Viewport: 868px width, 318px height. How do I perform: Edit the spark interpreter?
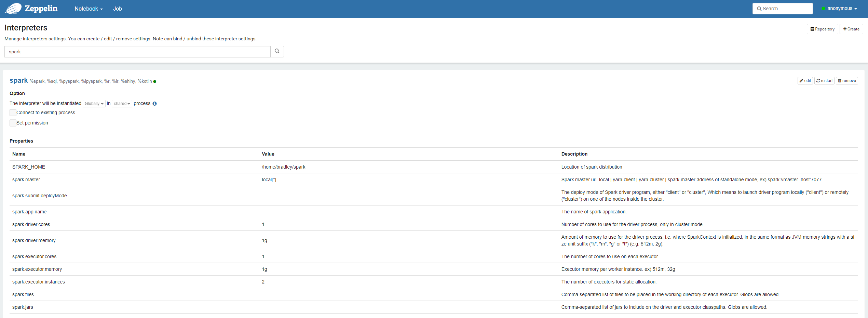tap(805, 81)
